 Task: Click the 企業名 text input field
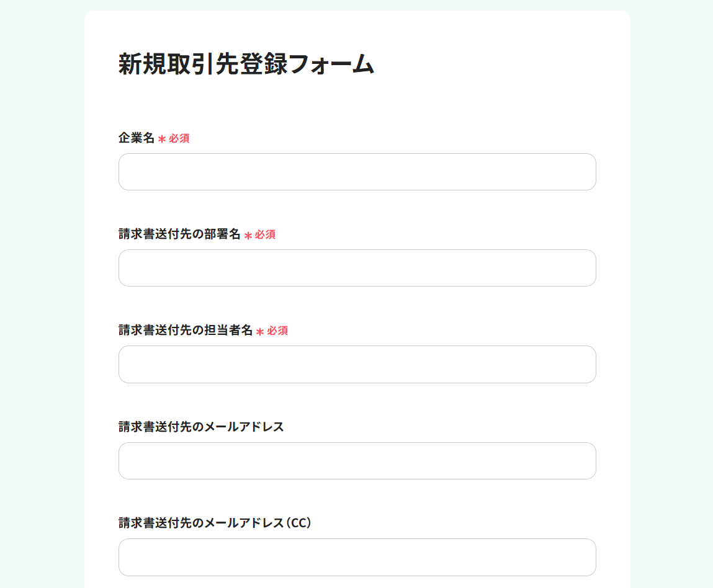point(357,172)
